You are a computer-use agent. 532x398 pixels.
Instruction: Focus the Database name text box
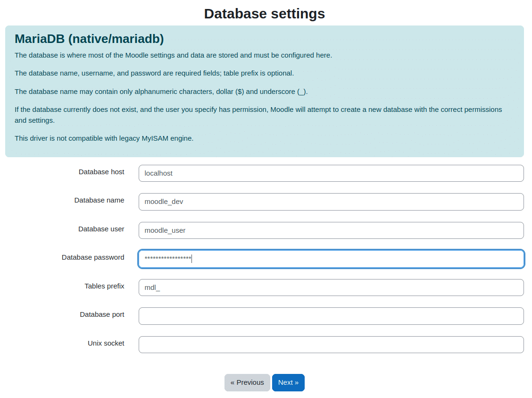point(331,202)
